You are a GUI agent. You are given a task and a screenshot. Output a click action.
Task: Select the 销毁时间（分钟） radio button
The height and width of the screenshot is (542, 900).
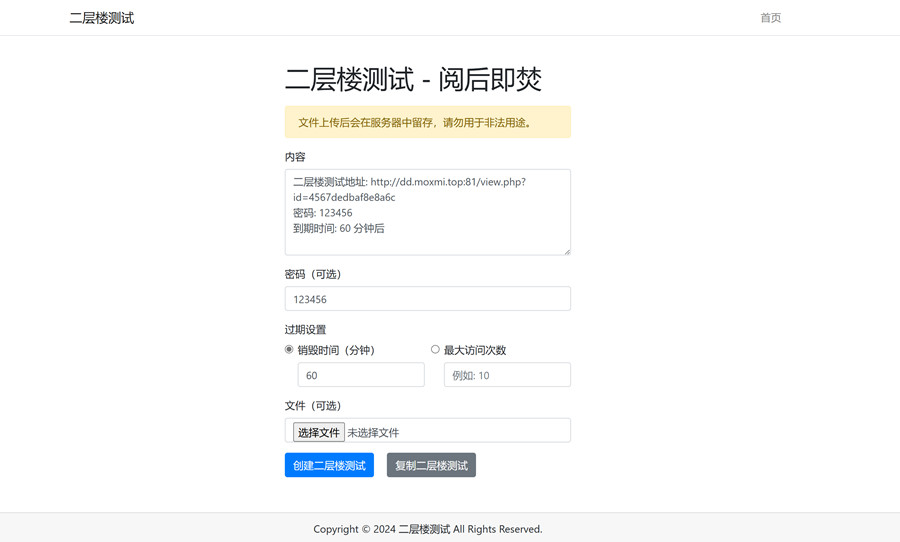pos(289,349)
